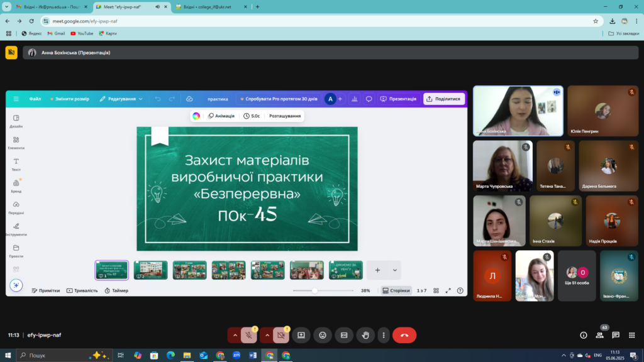Image resolution: width=644 pixels, height=362 pixels.
Task: Toggle closed captions in Meet
Action: point(344,335)
